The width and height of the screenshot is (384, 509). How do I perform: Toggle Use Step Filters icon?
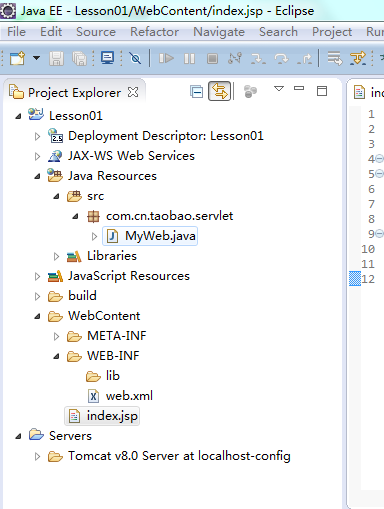tap(358, 58)
